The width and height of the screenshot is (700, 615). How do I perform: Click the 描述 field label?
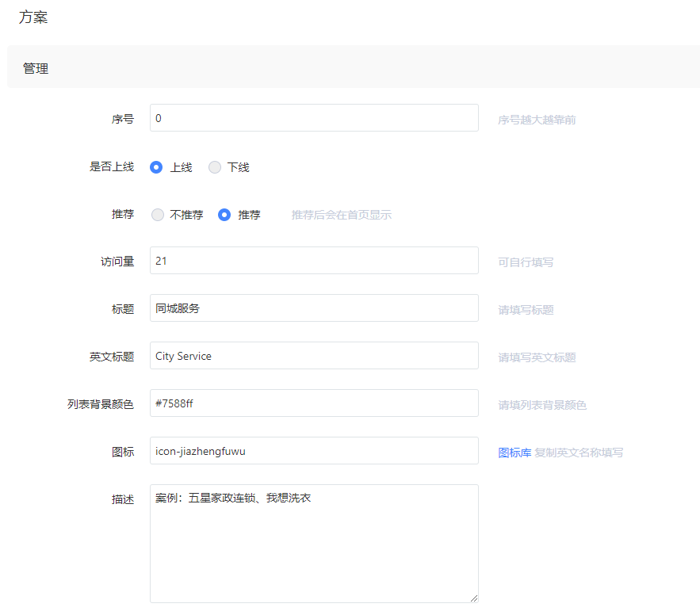[x=123, y=499]
